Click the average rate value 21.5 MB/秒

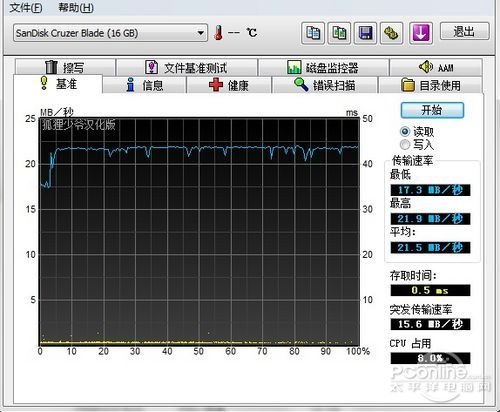coord(430,247)
